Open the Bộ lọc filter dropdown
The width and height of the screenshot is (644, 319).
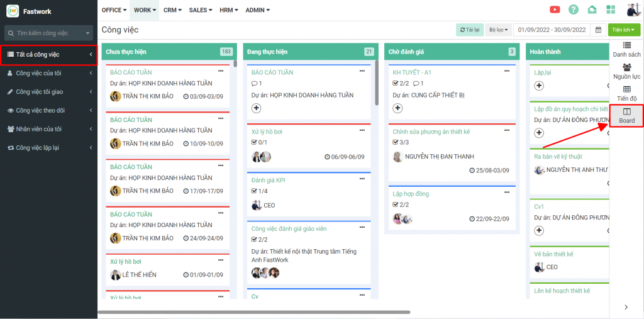point(498,30)
